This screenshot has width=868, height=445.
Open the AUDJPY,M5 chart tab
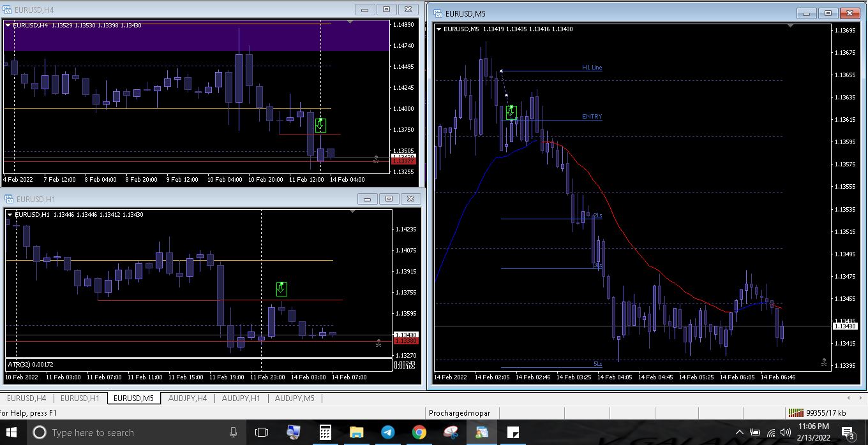294,398
